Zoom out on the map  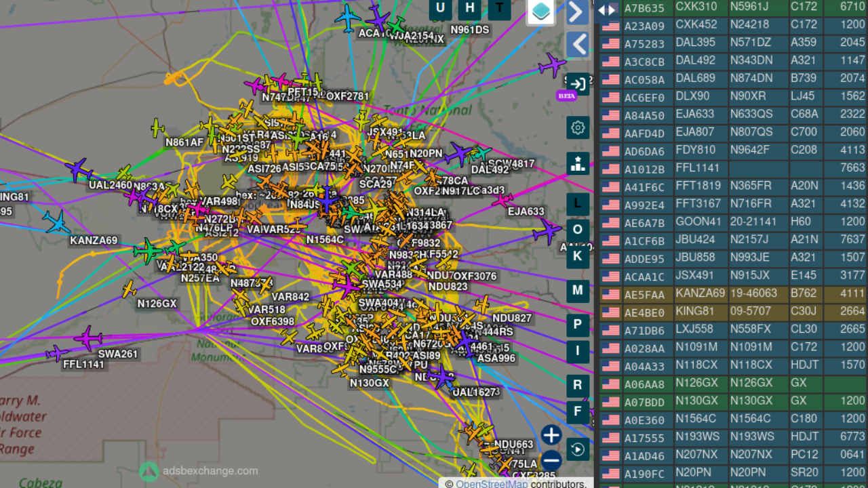pos(551,460)
